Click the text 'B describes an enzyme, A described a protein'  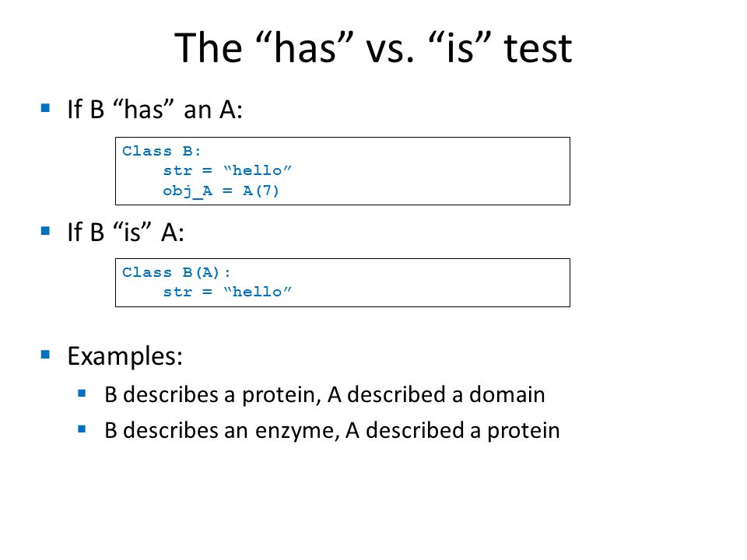[332, 430]
